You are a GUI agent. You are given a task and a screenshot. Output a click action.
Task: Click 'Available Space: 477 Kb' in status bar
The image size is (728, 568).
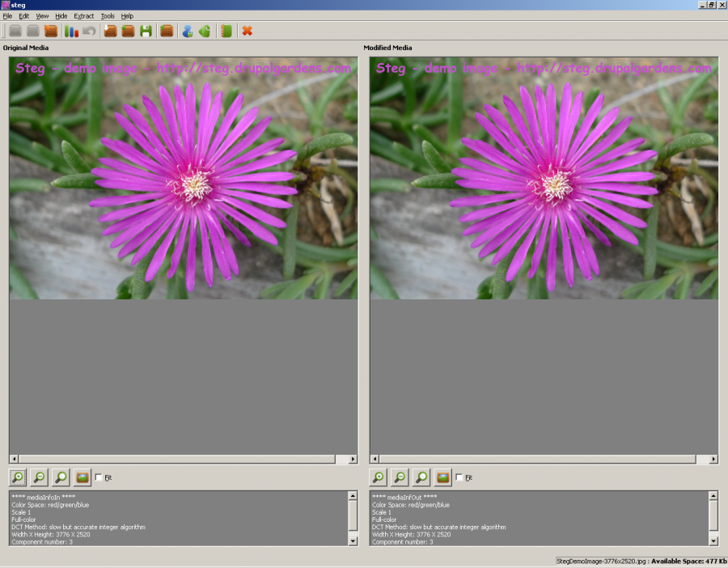pyautogui.click(x=689, y=561)
